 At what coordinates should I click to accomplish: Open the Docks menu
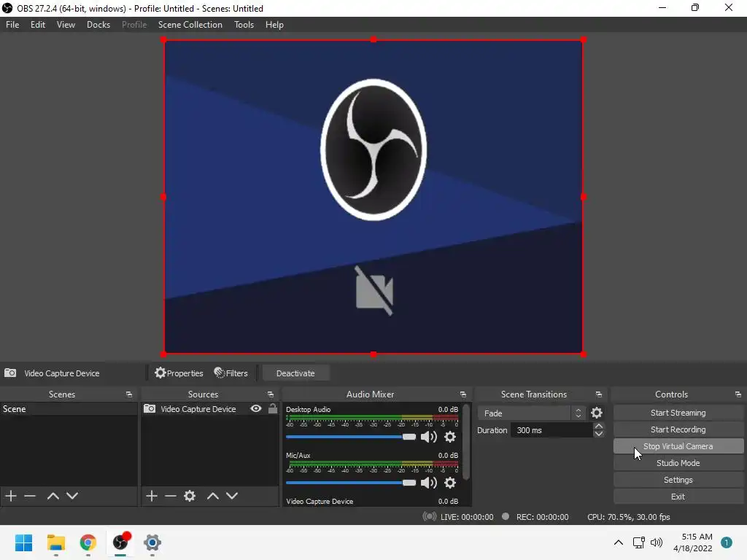coord(98,25)
